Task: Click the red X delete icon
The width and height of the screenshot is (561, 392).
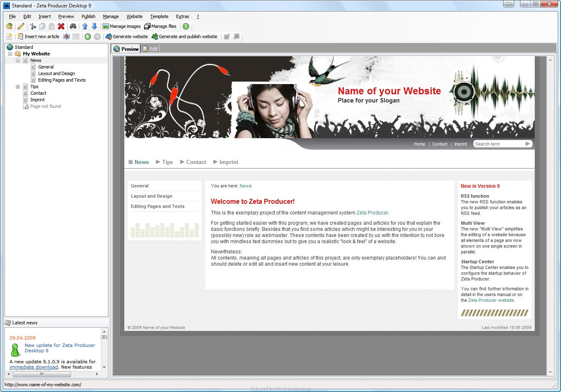Action: [x=61, y=26]
